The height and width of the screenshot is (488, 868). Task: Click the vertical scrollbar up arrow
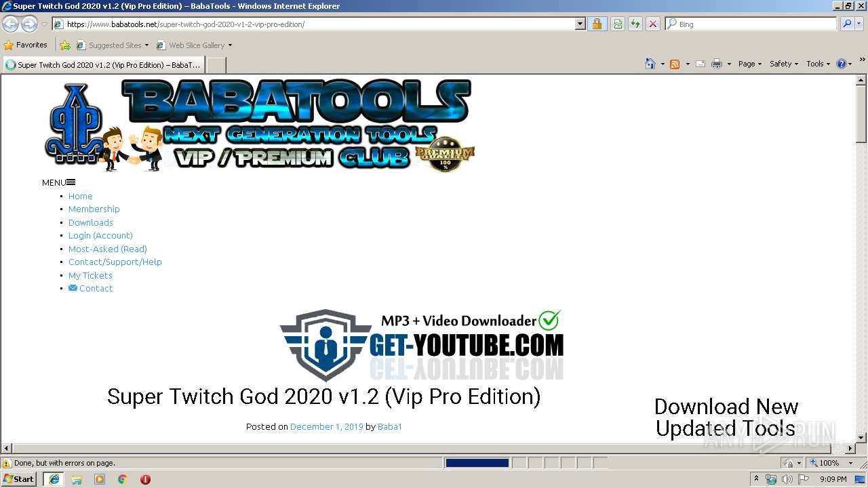click(861, 80)
